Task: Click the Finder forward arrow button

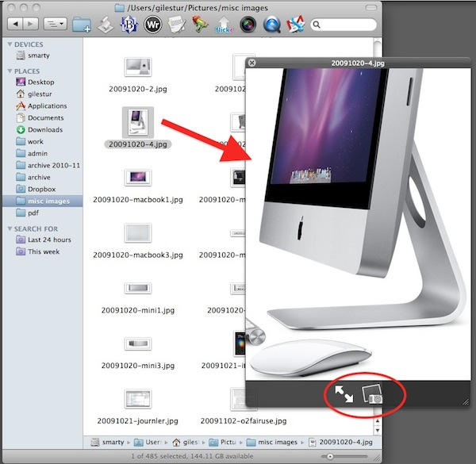Action: click(31, 24)
